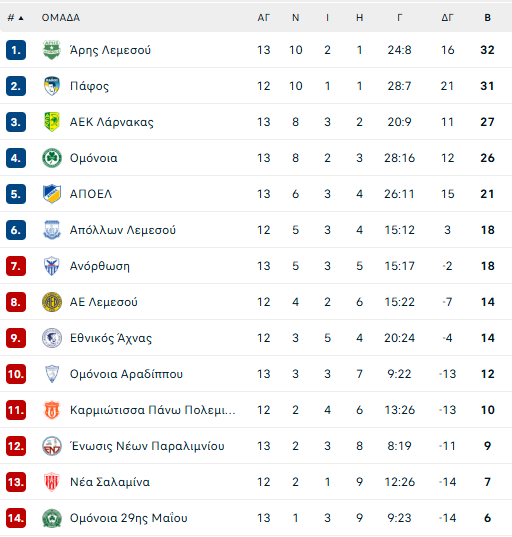Sort standings by the Β points column
Image resolution: width=512 pixels, height=537 pixels.
pyautogui.click(x=487, y=18)
